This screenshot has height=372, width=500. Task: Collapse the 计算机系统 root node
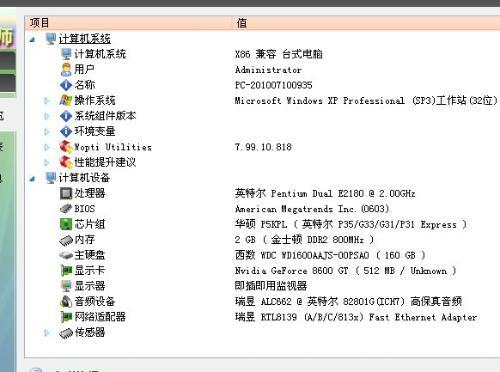32,40
